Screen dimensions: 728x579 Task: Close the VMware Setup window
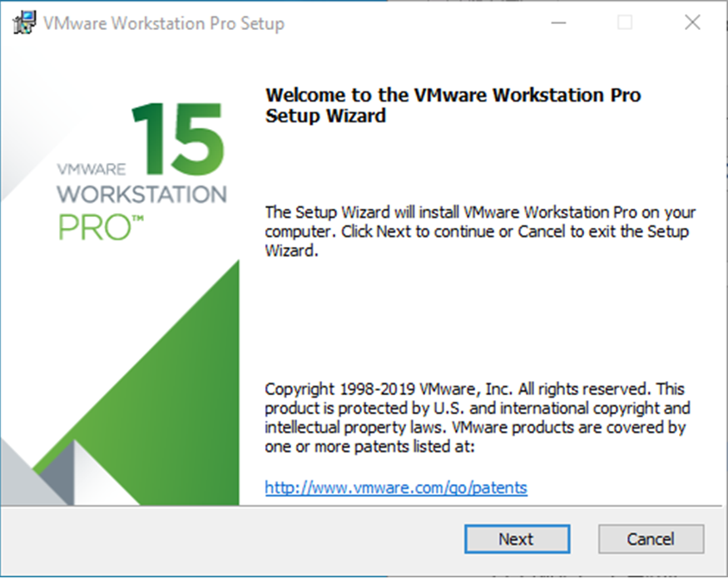tap(692, 23)
